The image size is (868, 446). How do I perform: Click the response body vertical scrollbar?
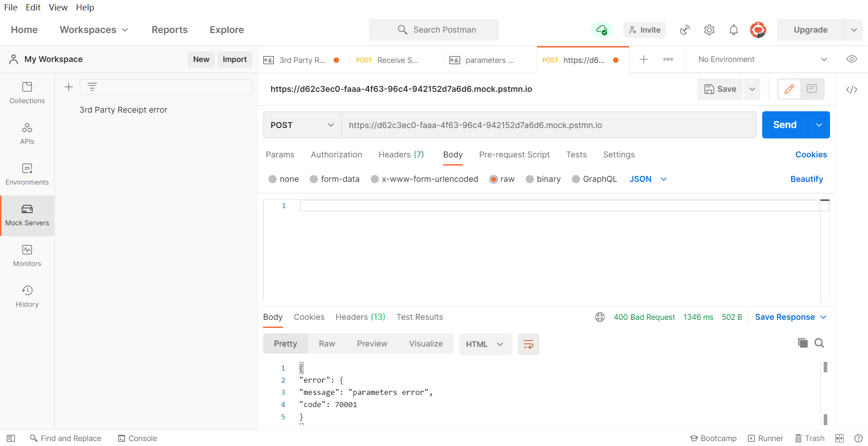(826, 394)
